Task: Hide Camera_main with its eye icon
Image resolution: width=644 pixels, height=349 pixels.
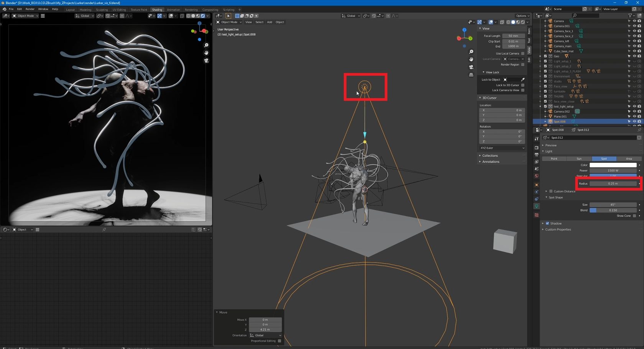Action: pyautogui.click(x=634, y=46)
